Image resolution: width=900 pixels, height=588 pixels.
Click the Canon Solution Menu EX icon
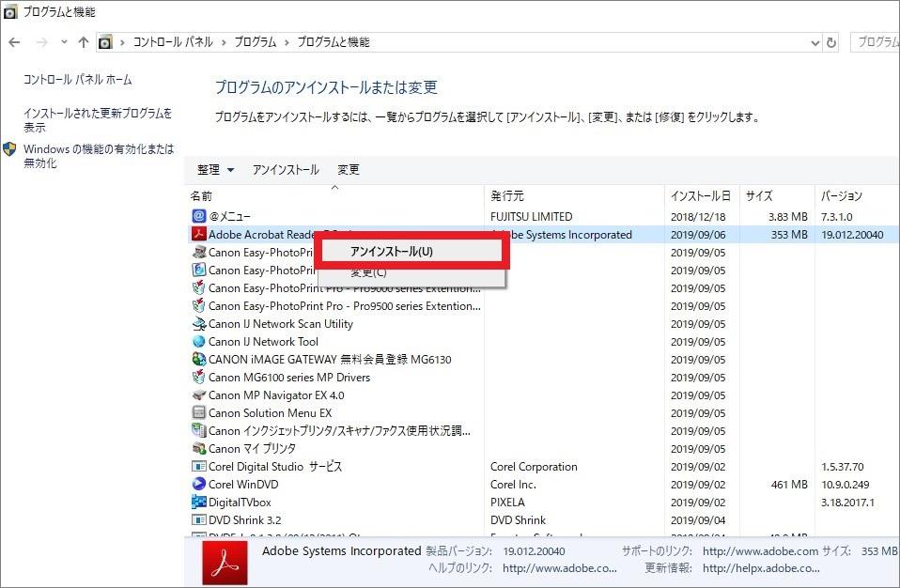click(198, 412)
